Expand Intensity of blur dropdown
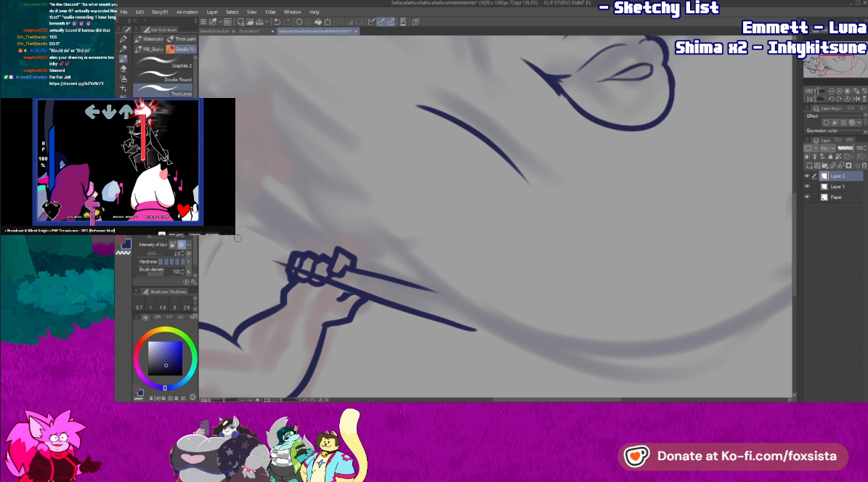This screenshot has width=868, height=482. [189, 245]
